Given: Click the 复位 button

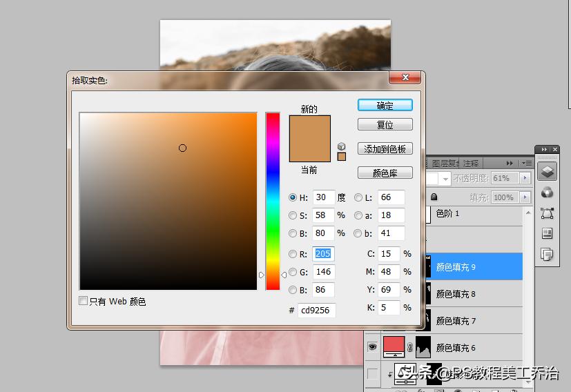Looking at the screenshot, I should pyautogui.click(x=385, y=124).
